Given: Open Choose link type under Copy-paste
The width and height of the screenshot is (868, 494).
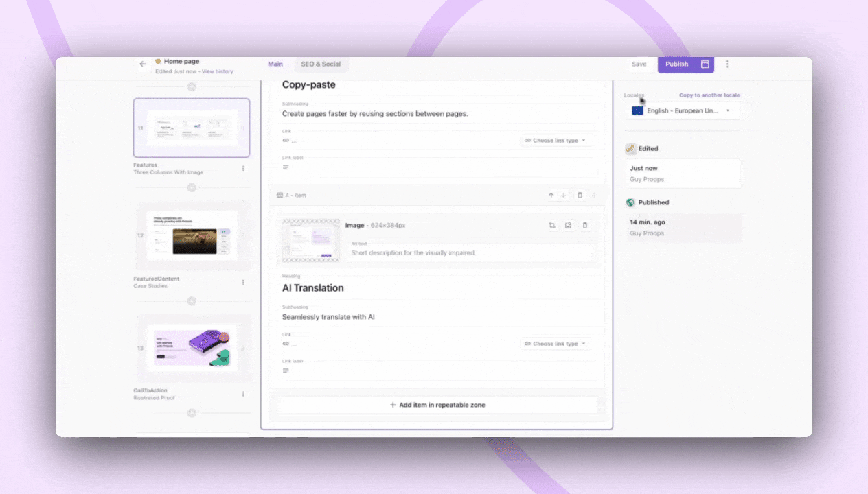Looking at the screenshot, I should tap(555, 140).
